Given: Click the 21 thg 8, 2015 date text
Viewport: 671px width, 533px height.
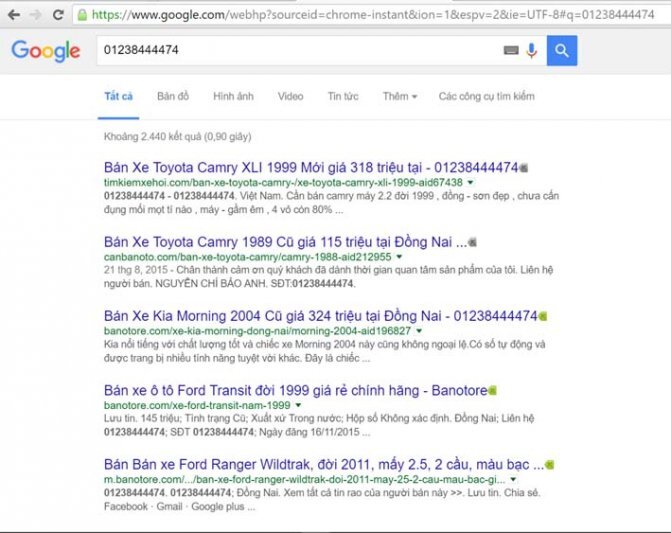Looking at the screenshot, I should 136,270.
